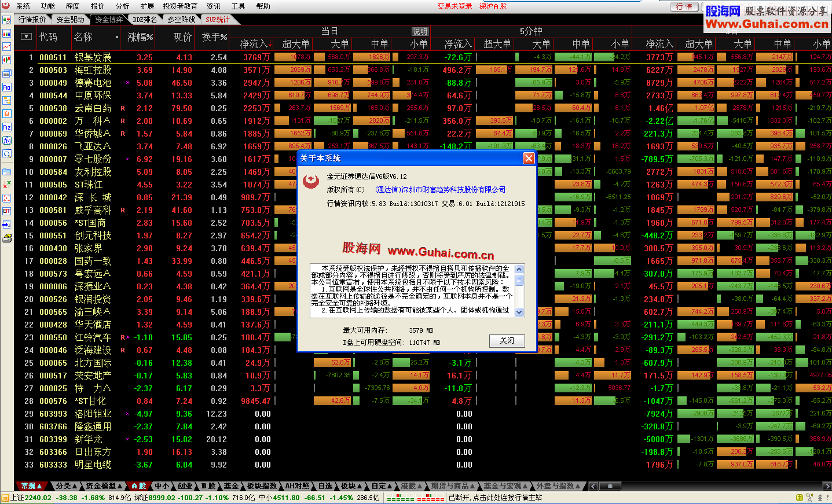
Task: Click the app logo in the menu bar
Action: (6, 6)
